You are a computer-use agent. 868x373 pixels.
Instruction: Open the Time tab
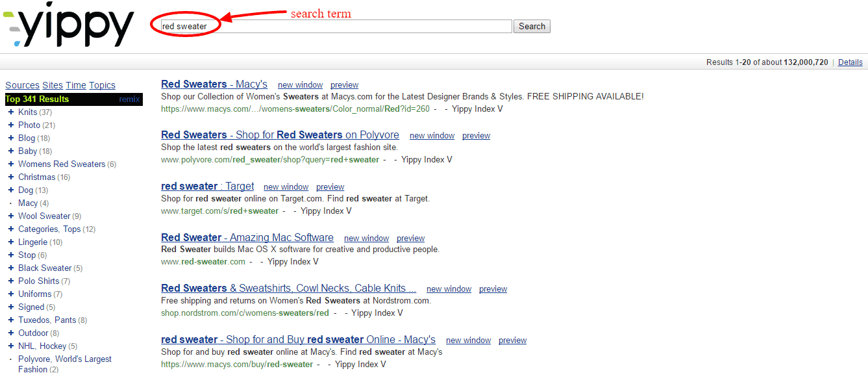(x=76, y=85)
